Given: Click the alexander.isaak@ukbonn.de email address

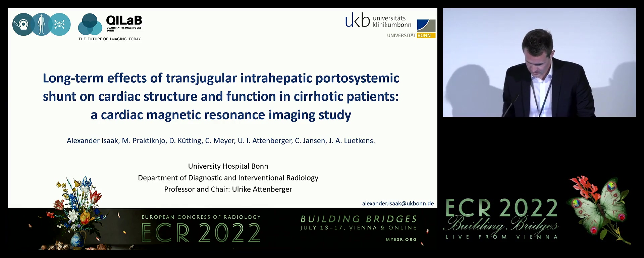Looking at the screenshot, I should pyautogui.click(x=398, y=204).
